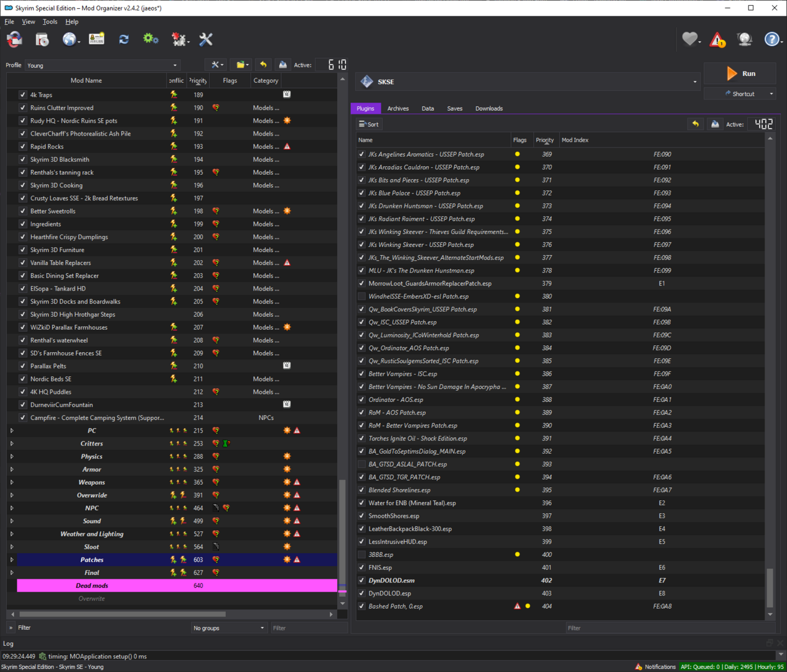This screenshot has height=672, width=787.
Task: Open help question mark icon
Action: (x=771, y=39)
